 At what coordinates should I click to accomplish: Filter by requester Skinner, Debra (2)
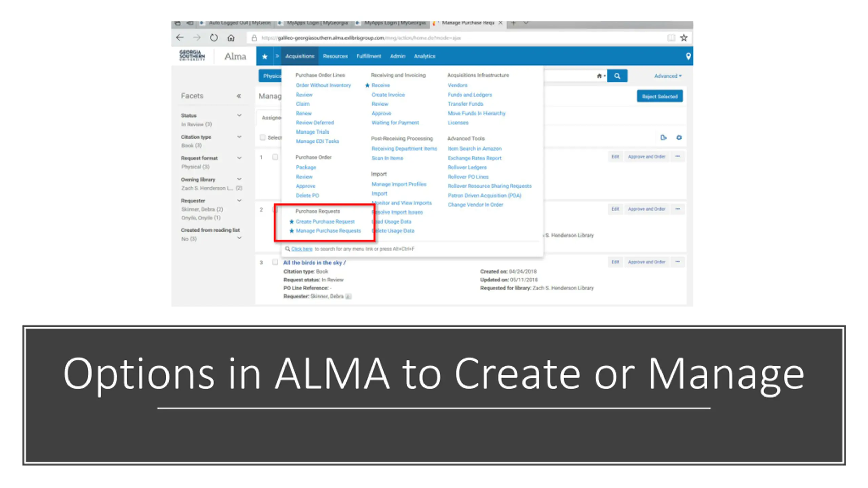click(202, 209)
